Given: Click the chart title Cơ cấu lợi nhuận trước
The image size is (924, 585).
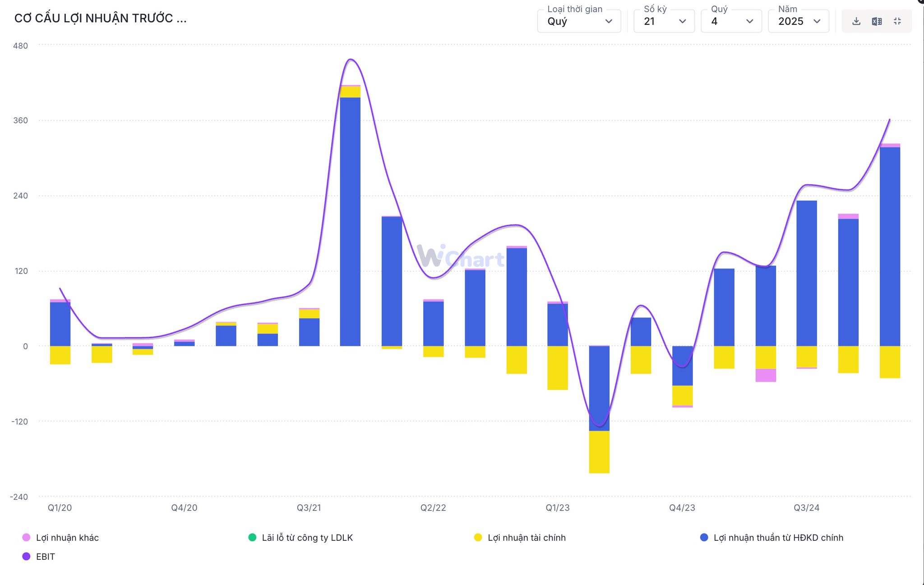Looking at the screenshot, I should pos(100,19).
